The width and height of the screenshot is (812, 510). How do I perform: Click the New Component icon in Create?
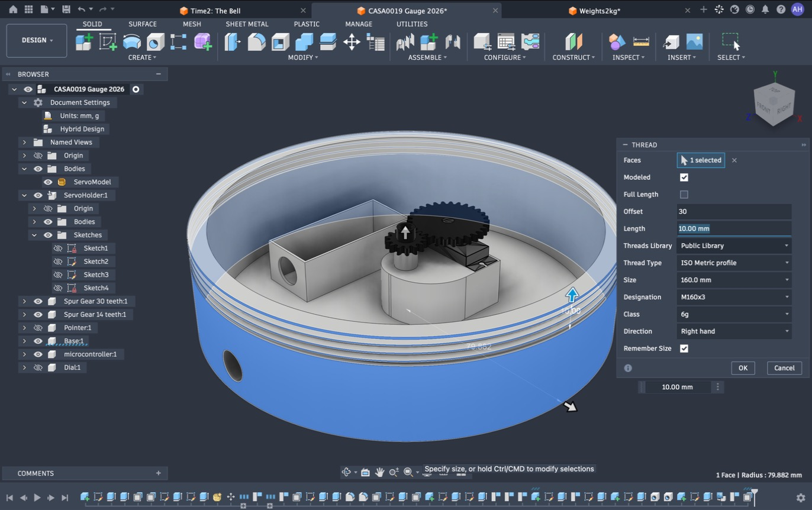pos(84,42)
